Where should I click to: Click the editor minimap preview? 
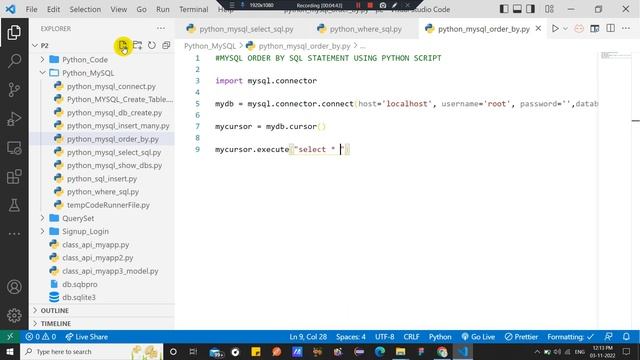point(616,56)
